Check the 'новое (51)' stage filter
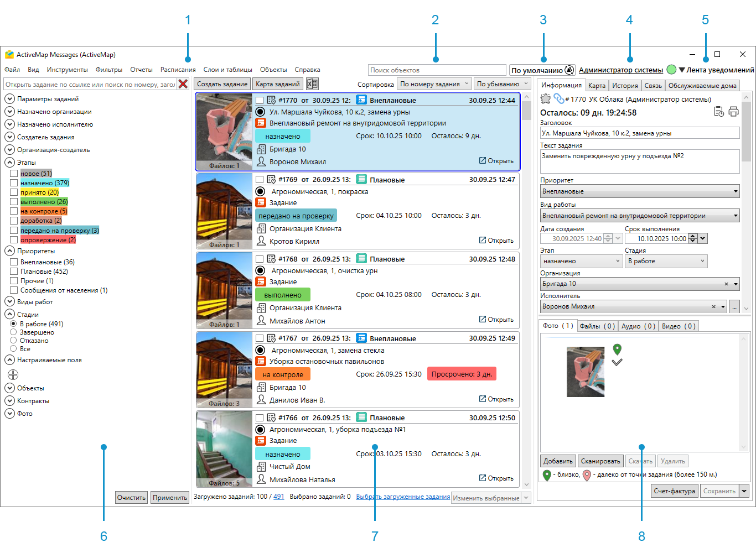 [14, 174]
